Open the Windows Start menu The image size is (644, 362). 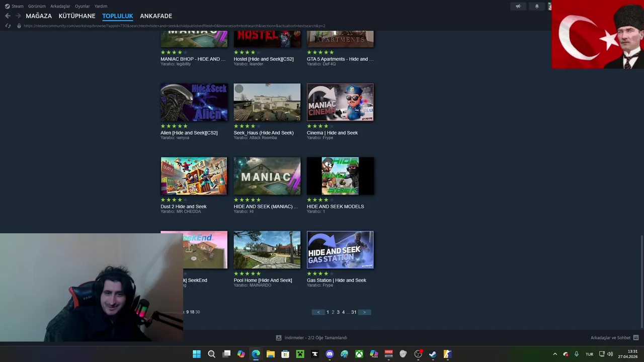click(197, 354)
